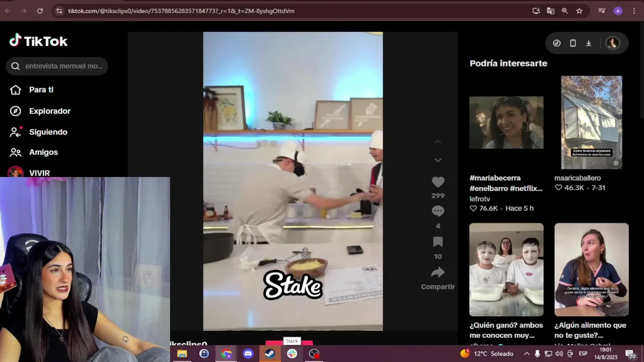
Task: Open Para ti home icon
Action: pos(16,89)
